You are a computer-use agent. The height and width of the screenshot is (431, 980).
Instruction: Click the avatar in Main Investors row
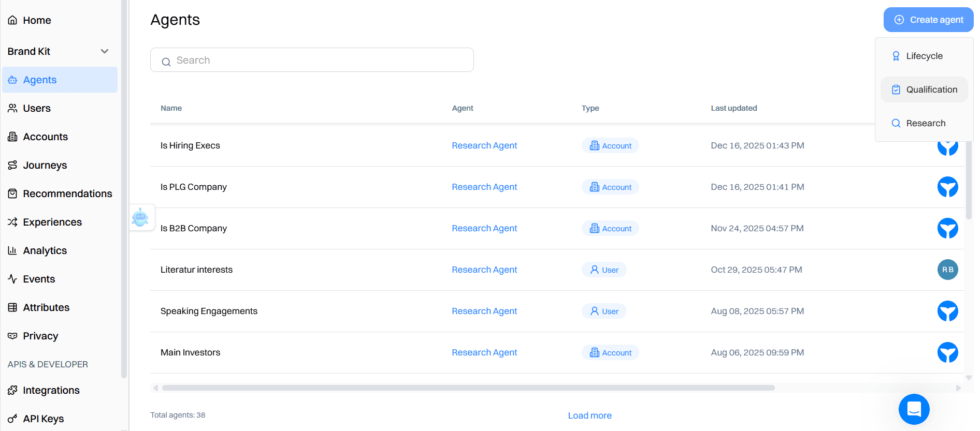coord(948,352)
